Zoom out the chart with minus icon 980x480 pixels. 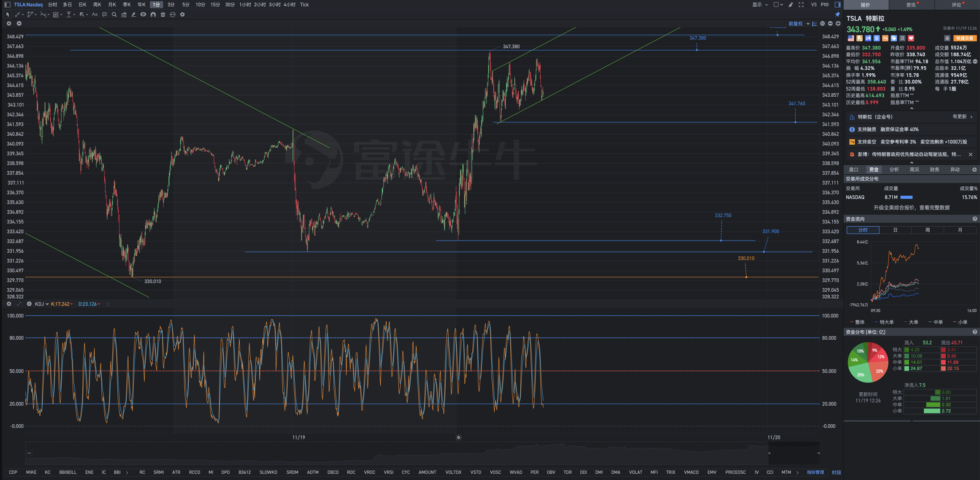[830, 24]
